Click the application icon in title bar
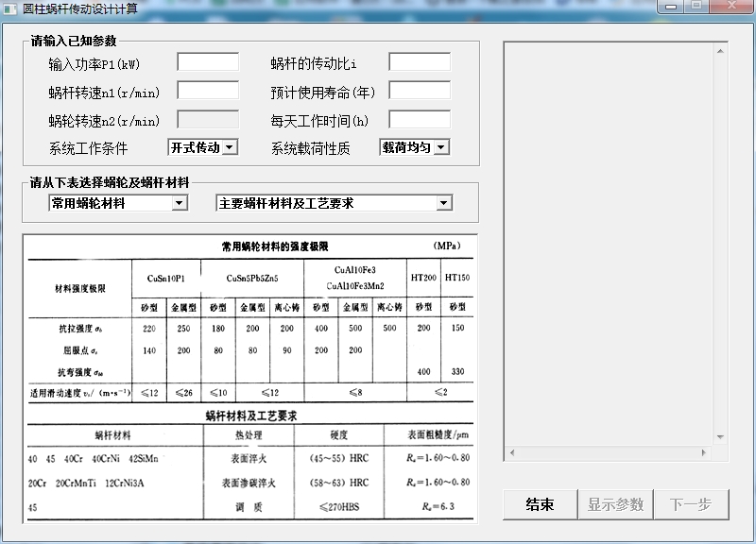Image resolution: width=756 pixels, height=544 pixels. tap(10, 8)
